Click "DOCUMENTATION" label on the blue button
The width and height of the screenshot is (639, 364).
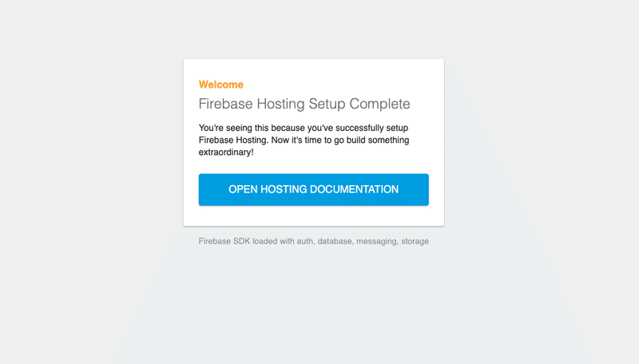point(354,189)
